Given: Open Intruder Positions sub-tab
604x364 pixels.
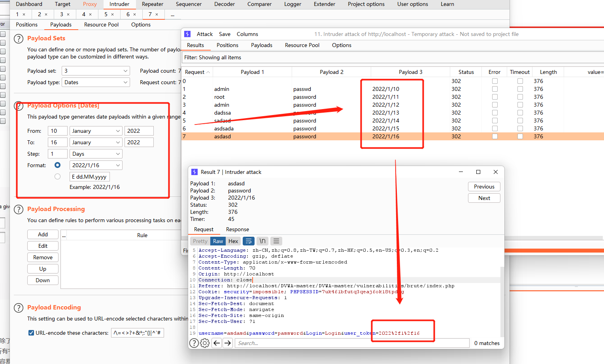Looking at the screenshot, I should tap(26, 25).
